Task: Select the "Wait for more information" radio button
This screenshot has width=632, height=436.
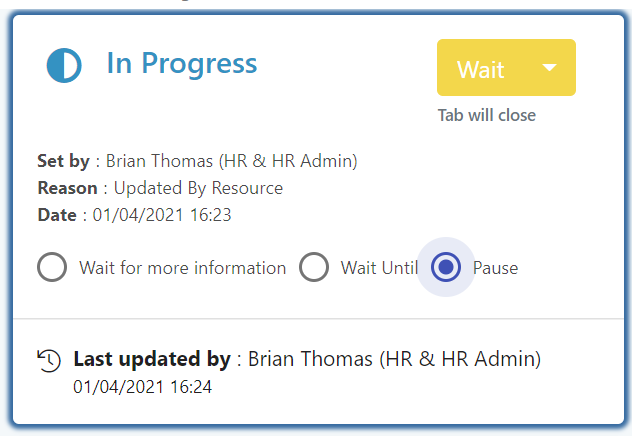Action: click(52, 268)
